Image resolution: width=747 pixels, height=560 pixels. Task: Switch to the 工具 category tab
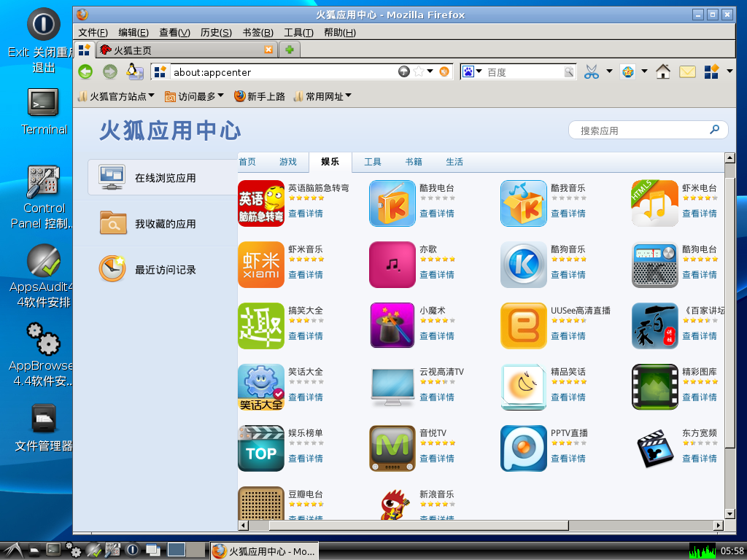[373, 162]
